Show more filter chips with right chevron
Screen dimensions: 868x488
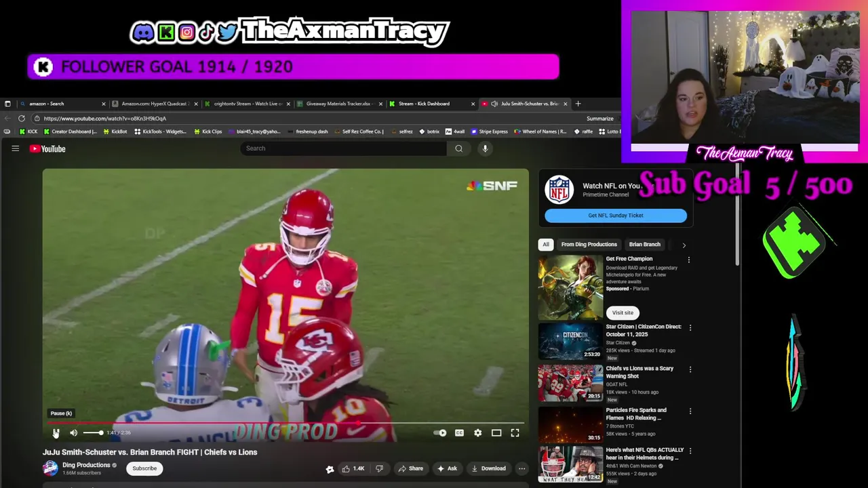(x=684, y=245)
